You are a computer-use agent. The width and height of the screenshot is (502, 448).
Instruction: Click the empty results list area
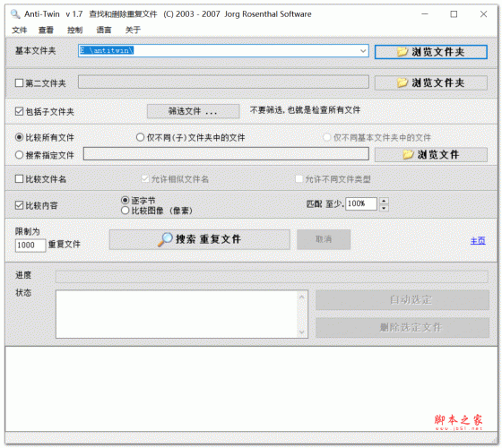251,389
